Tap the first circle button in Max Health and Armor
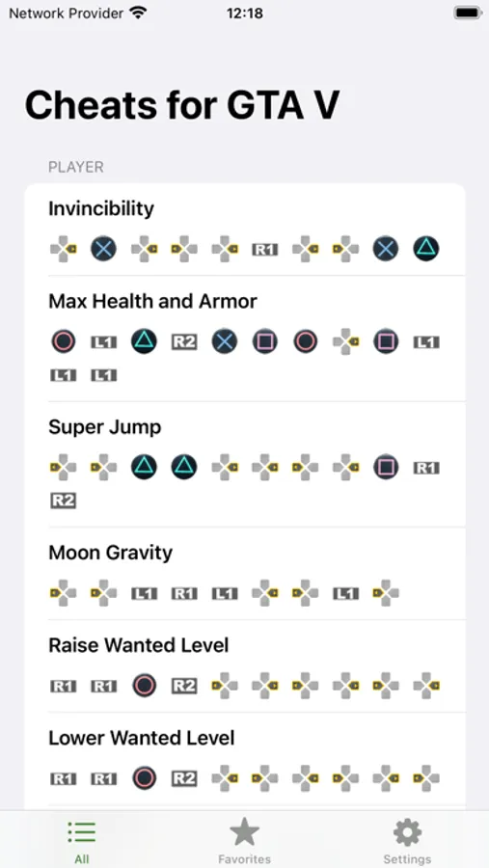Image resolution: width=489 pixels, height=868 pixels. (x=63, y=341)
